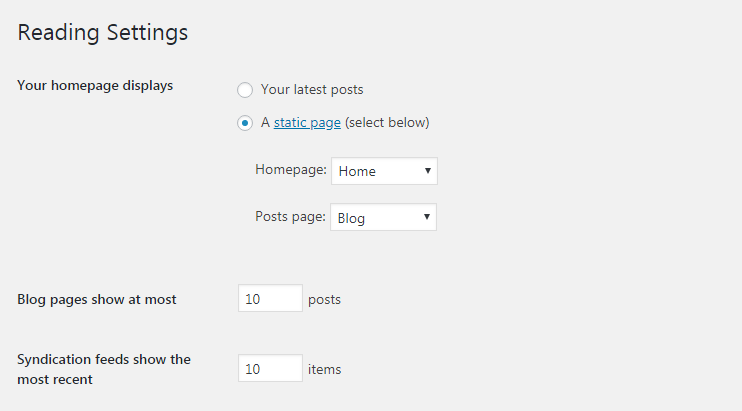
Task: Click the "Blog" value in the Posts page box
Action: (x=352, y=218)
